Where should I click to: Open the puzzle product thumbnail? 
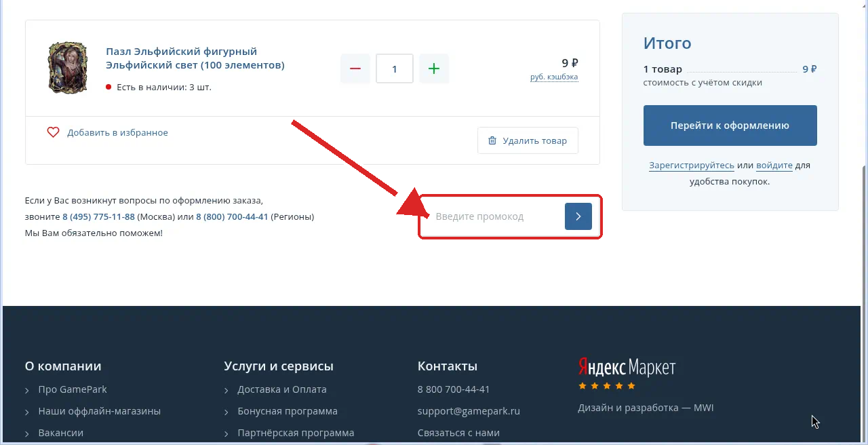pos(67,68)
